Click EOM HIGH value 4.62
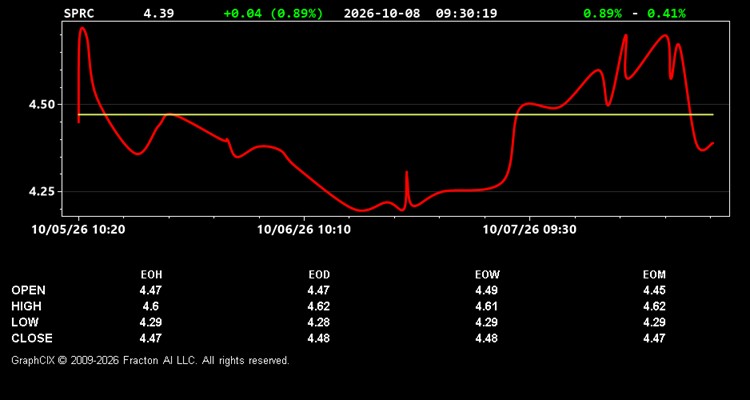 pyautogui.click(x=654, y=306)
